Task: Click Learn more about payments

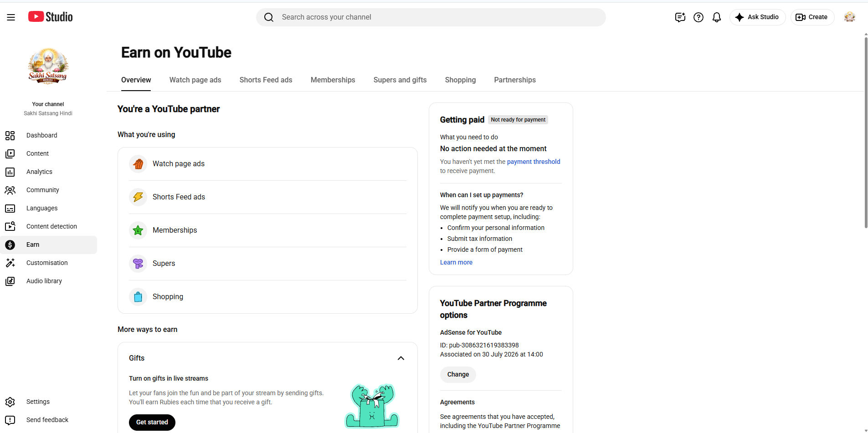Action: point(456,262)
